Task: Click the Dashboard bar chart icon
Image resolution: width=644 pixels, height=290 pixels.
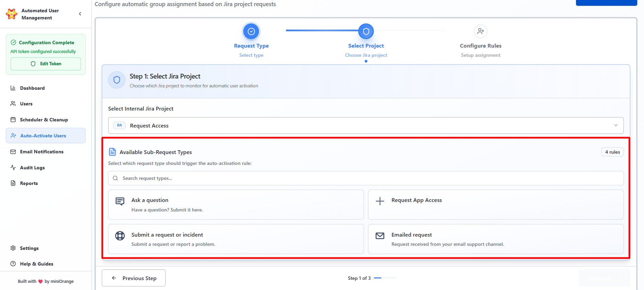Action: pos(13,88)
